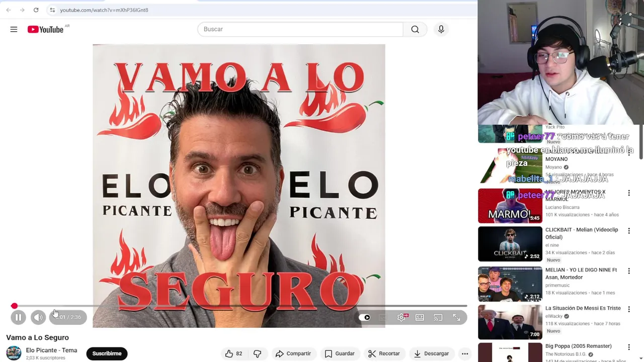Subscribe with the Suscribirme button
The height and width of the screenshot is (362, 644).
coord(107,353)
